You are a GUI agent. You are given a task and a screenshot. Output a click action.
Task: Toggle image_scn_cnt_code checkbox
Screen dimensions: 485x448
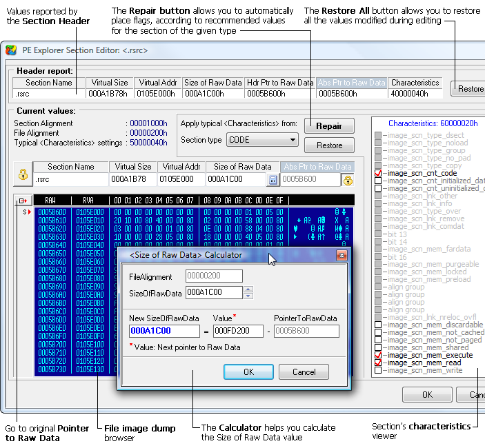[x=377, y=173]
